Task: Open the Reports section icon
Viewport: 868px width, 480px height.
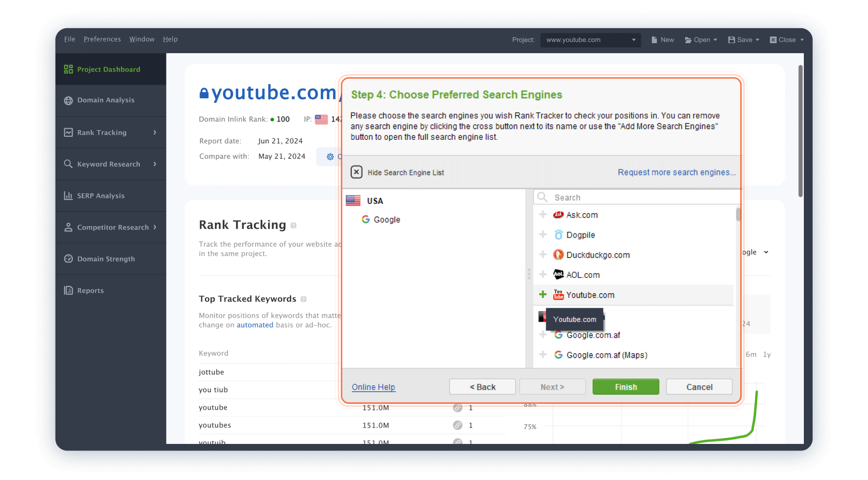Action: [x=69, y=290]
